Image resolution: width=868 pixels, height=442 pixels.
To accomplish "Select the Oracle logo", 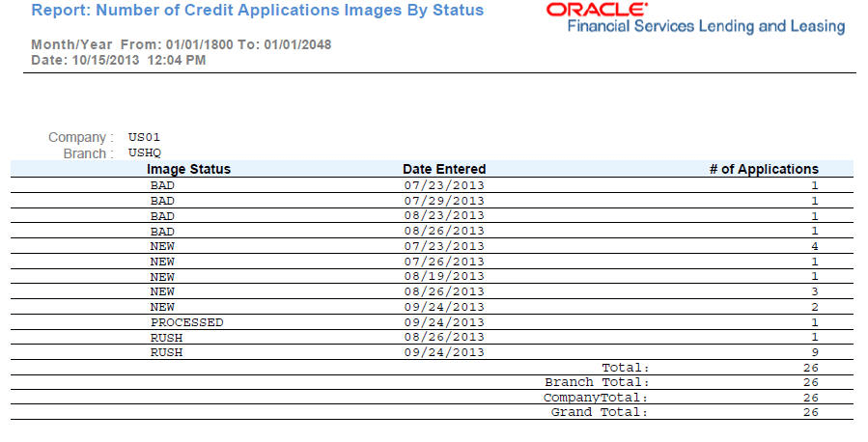I will [x=597, y=10].
